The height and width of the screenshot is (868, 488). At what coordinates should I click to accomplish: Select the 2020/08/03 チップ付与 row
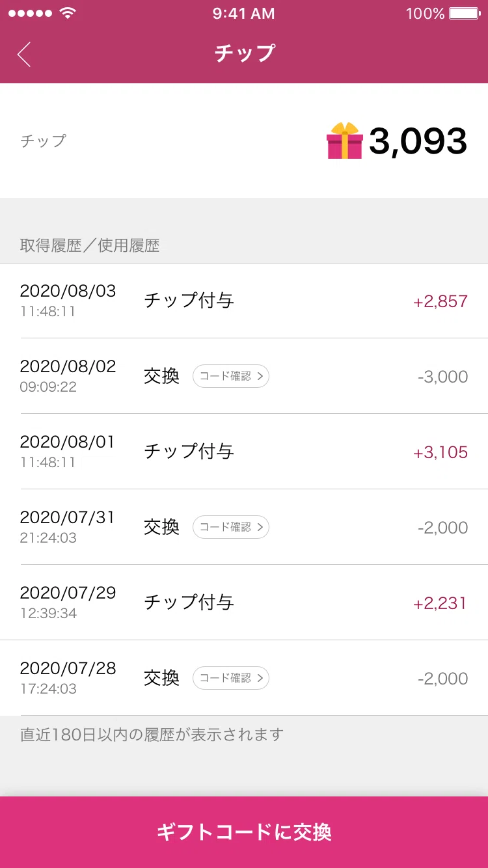click(244, 301)
